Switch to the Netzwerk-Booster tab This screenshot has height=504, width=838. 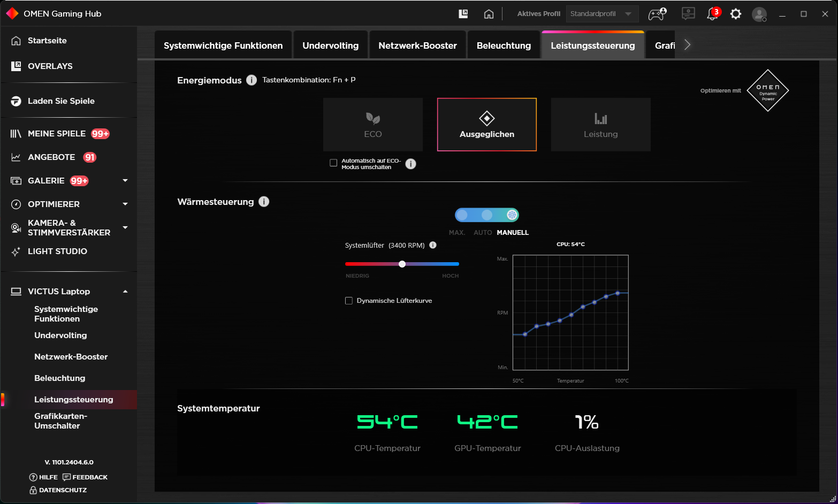coord(417,45)
